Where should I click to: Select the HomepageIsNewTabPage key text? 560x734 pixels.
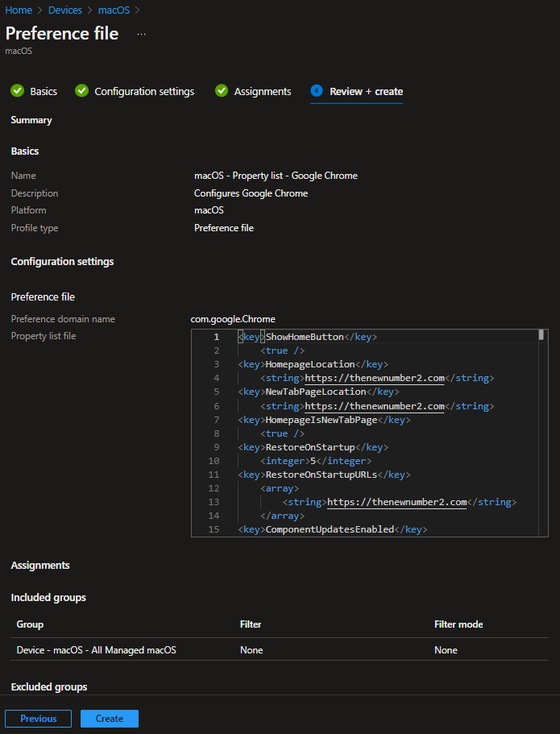[x=321, y=420]
